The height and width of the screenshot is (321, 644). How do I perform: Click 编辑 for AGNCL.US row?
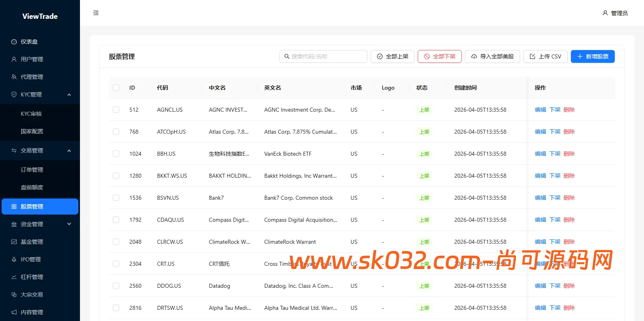tap(540, 110)
